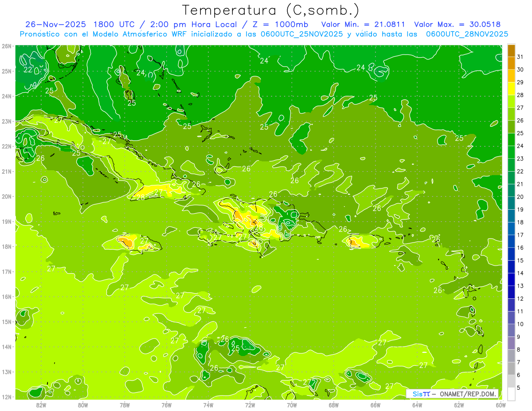Click the 68W longitude label
The width and height of the screenshot is (532, 411).
click(x=333, y=404)
